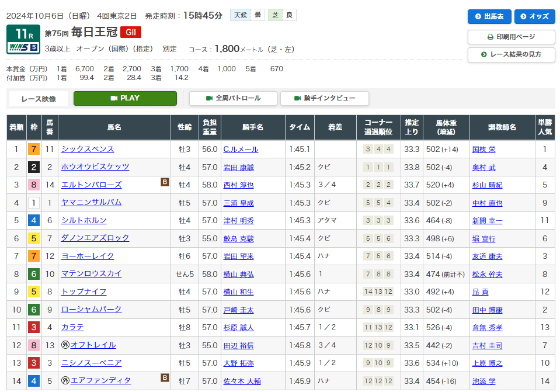Open the 騎手インタビュー jockey interview video
Screen dimensions: 560x392
pos(324,98)
